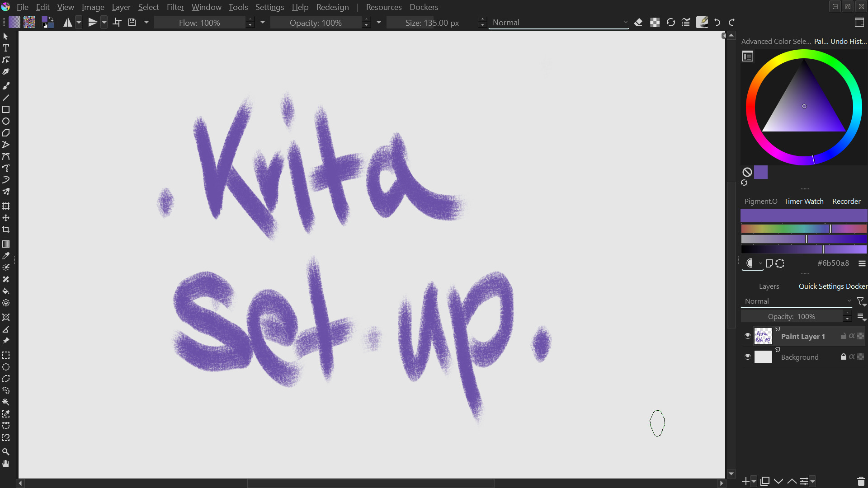Open layer view options menu dropdown
This screenshot has height=488, width=868.
coord(861,317)
